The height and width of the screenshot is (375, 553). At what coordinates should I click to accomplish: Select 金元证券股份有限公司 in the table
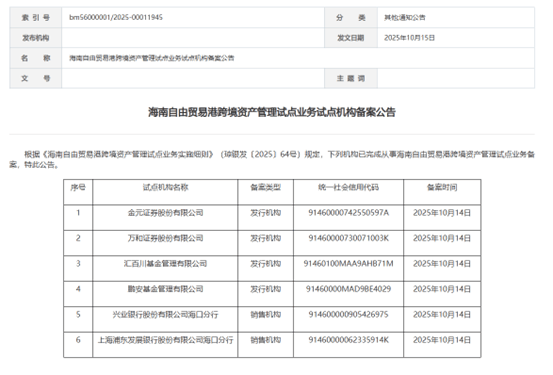(165, 213)
